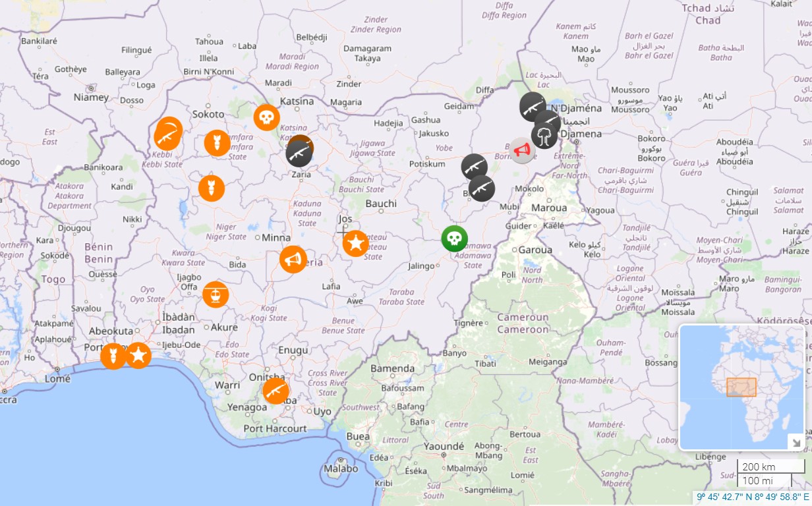812x506 pixels.
Task: Select the green skull marker in Adamawa
Action: point(454,239)
